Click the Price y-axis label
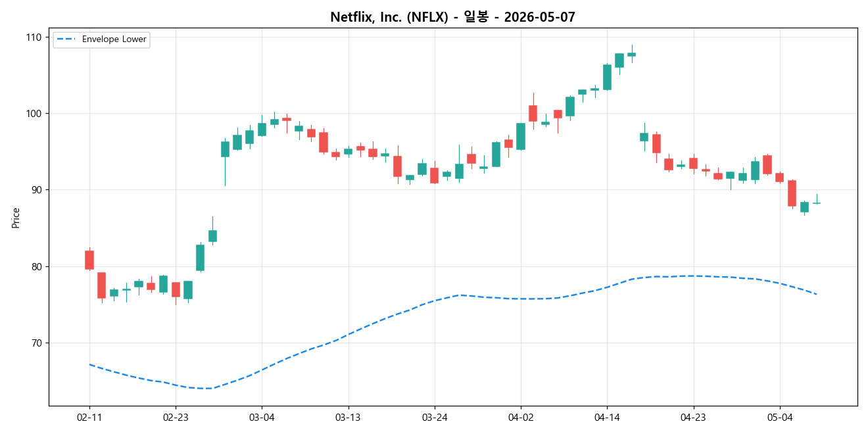Viewport: 868px width, 434px height. click(16, 218)
